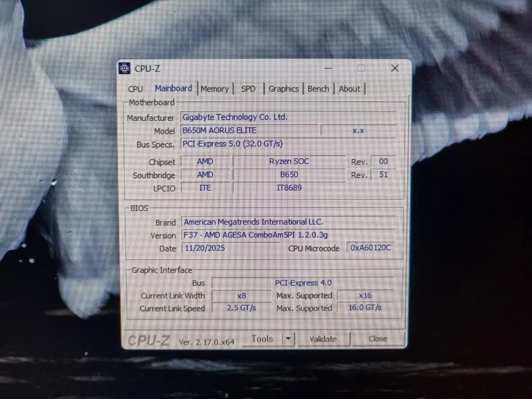Click the CPU-Z app icon in title bar
Viewport: 532px width, 399px height.
(125, 68)
